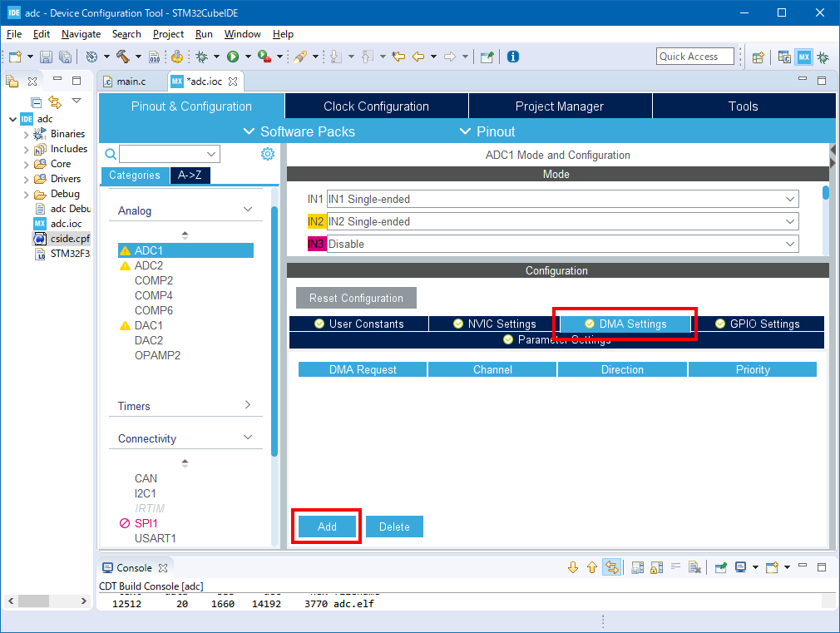
Task: Expand the Drivers folder node
Action: point(26,179)
